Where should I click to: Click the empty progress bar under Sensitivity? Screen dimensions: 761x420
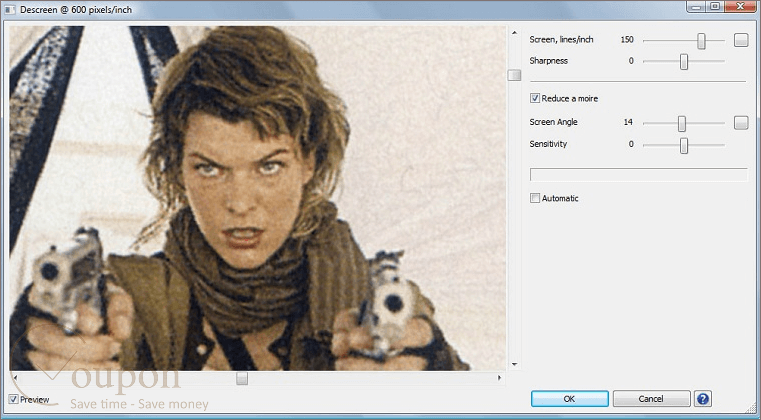tap(639, 174)
